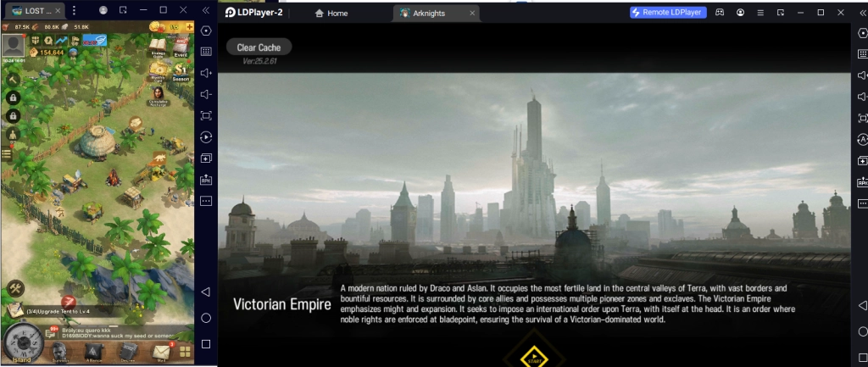
Task: Raise volume using left sidebar volume-up icon
Action: 206,73
